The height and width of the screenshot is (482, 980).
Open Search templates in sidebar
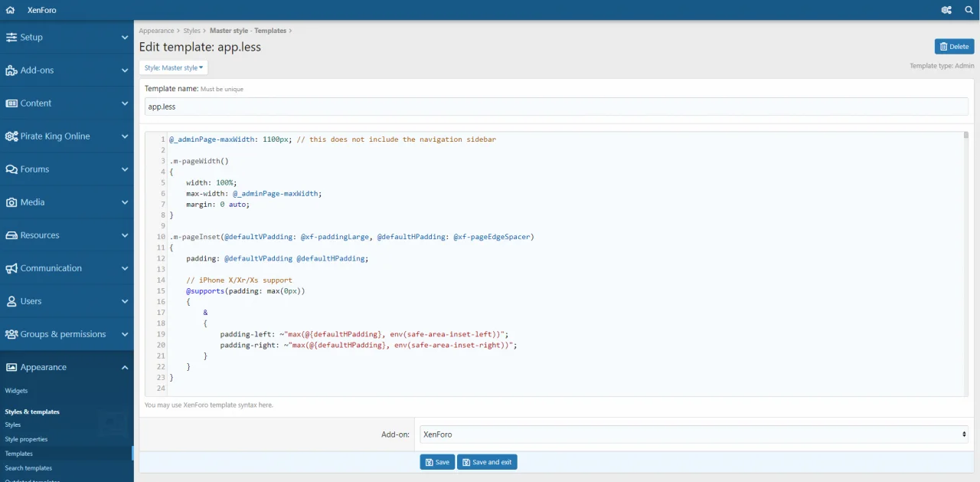click(x=28, y=468)
